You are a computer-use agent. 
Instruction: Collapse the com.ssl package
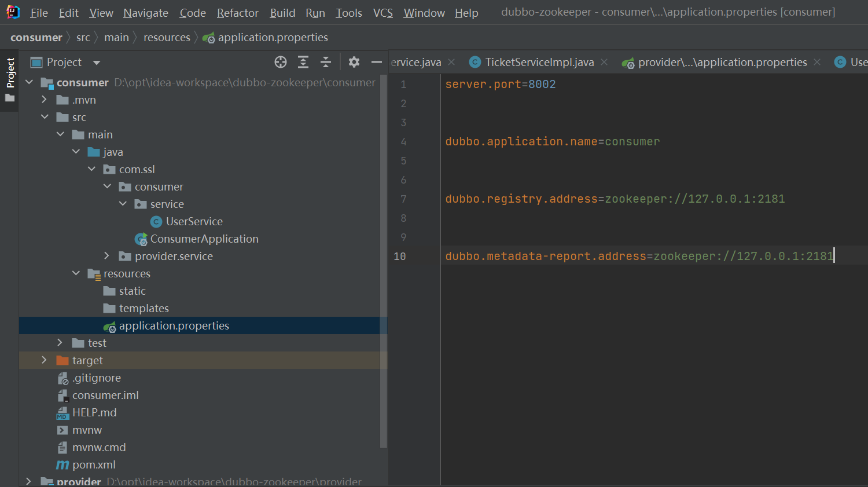[91, 169]
